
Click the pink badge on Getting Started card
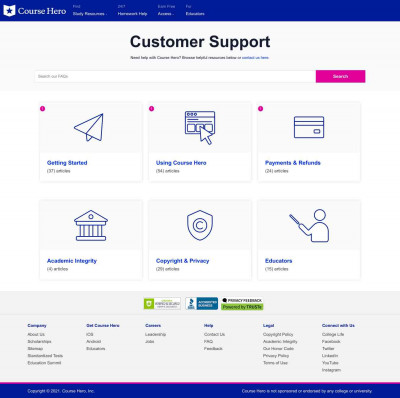42,109
